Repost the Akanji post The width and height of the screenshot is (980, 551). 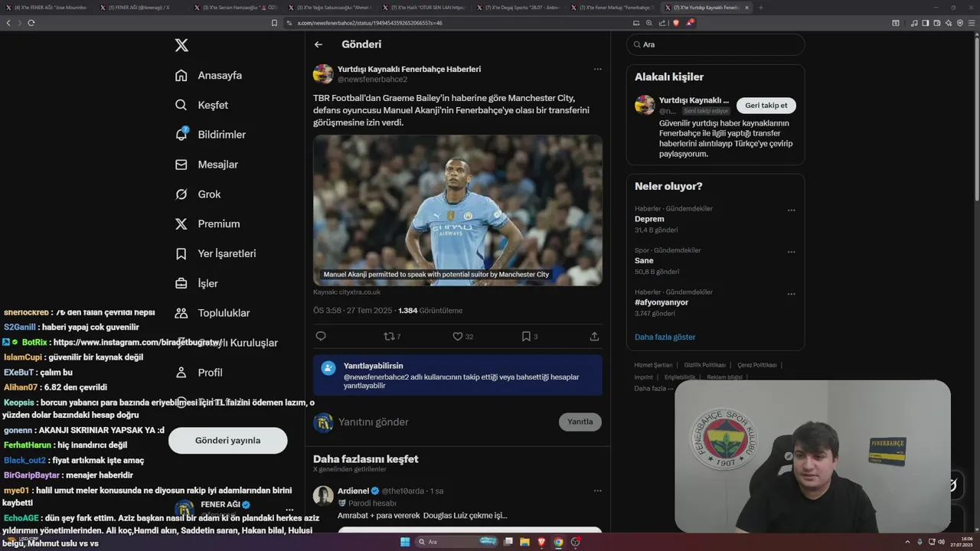(392, 336)
